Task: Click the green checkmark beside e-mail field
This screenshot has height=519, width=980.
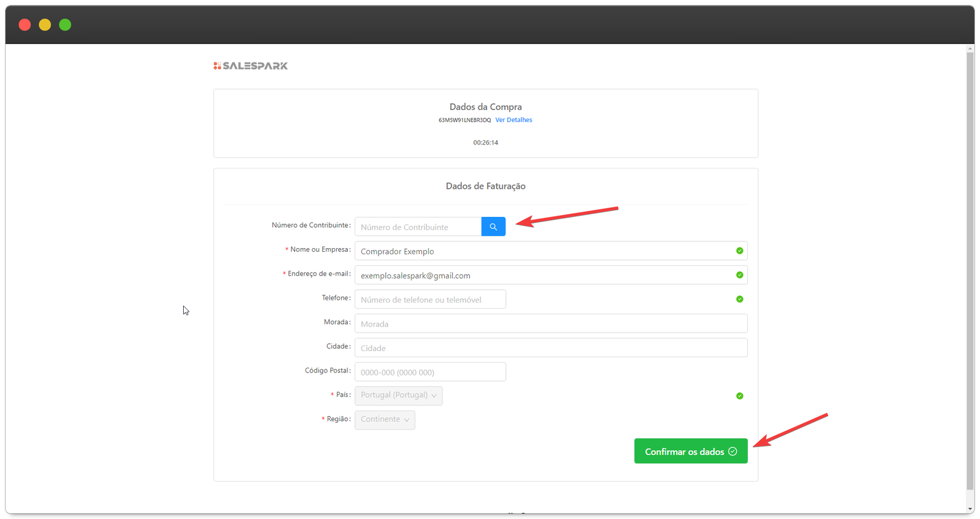Action: 739,275
